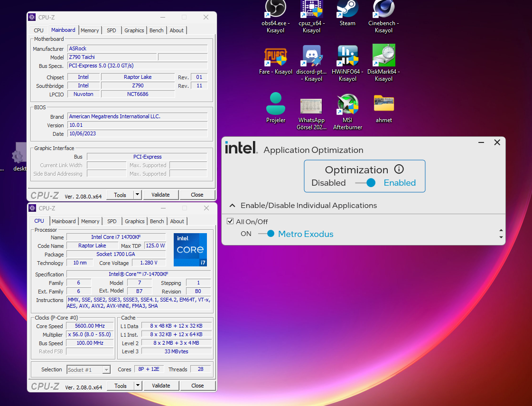Click Tools button in Mainboard window

[x=120, y=195]
